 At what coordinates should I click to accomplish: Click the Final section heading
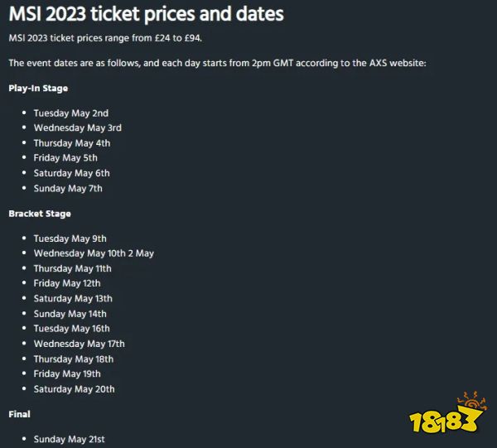pyautogui.click(x=19, y=414)
